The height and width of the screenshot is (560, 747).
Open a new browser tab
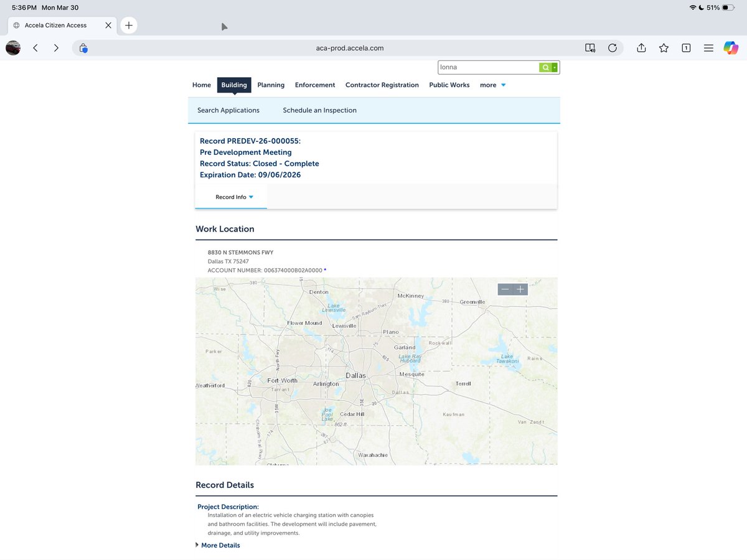[128, 26]
